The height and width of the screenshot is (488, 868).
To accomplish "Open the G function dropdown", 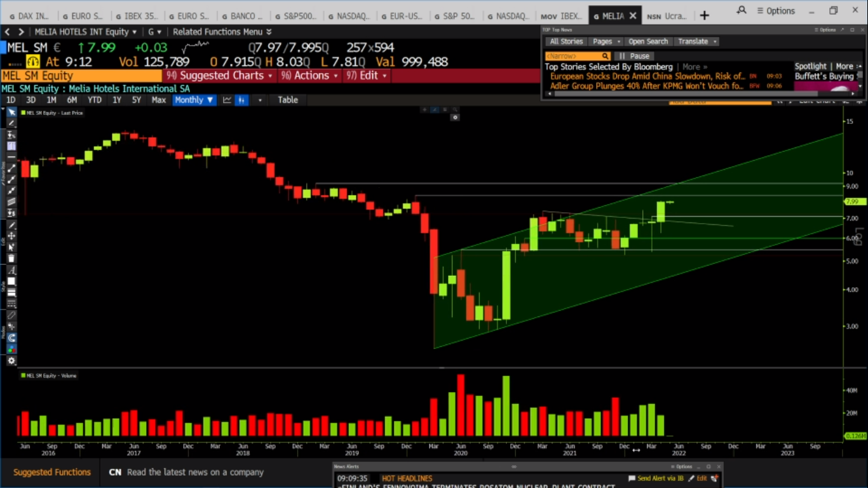I will pos(155,32).
